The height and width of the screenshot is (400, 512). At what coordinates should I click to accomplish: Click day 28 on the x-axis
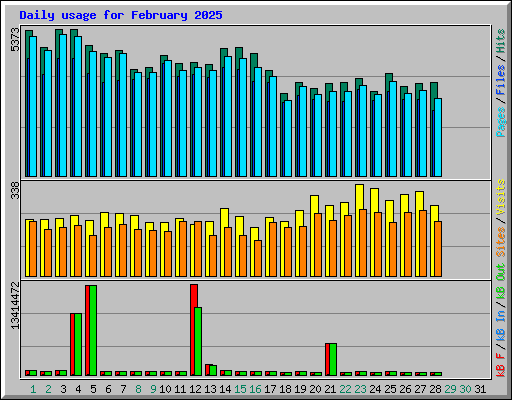point(435,389)
